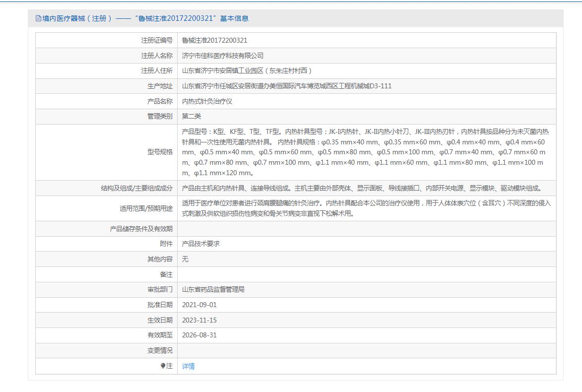The height and width of the screenshot is (392, 582).
Task: Click the document icon before 境内医疗器械 title
Action: [38, 18]
